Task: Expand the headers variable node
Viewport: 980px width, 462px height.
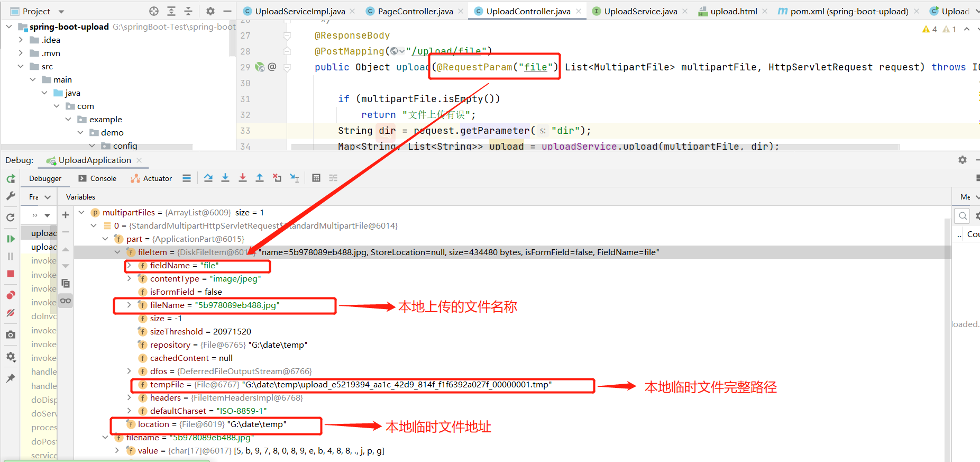Action: click(129, 397)
